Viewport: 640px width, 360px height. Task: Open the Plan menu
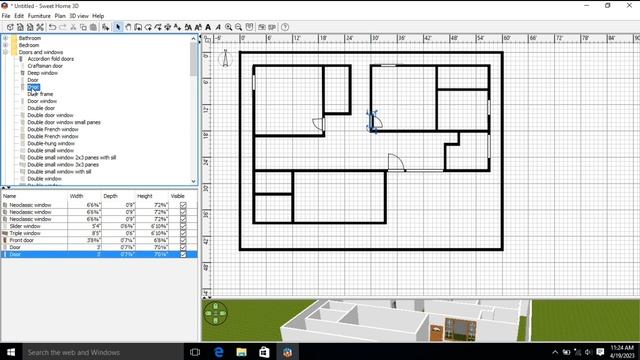[60, 16]
